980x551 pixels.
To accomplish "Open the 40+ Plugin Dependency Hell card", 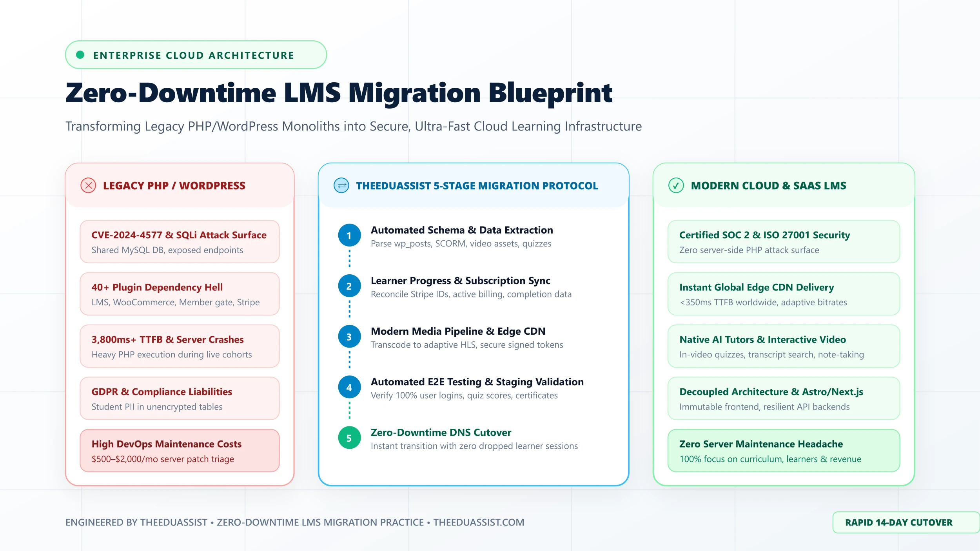I will pyautogui.click(x=180, y=294).
